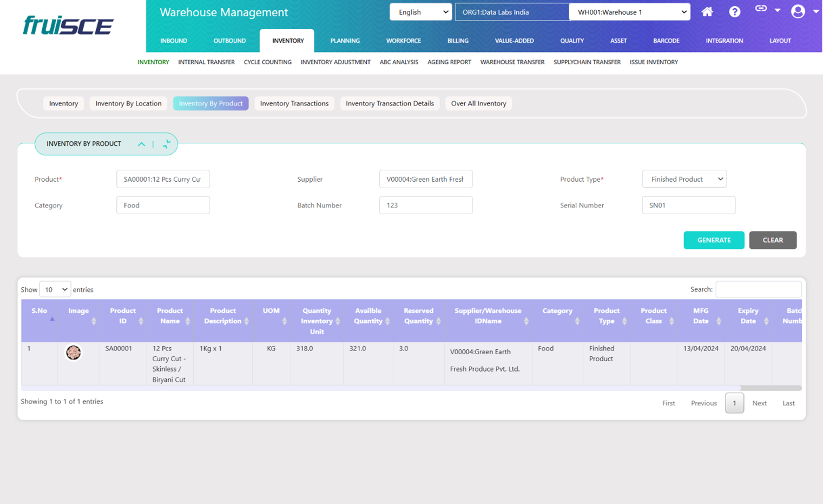Open the English language dropdown
823x504 pixels.
[420, 12]
